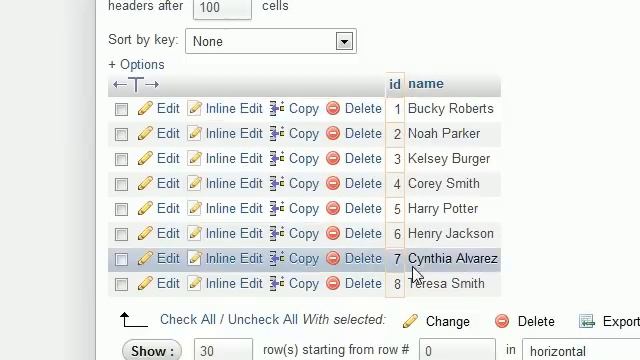640x360 pixels.
Task: Click the Check All link
Action: (x=188, y=320)
